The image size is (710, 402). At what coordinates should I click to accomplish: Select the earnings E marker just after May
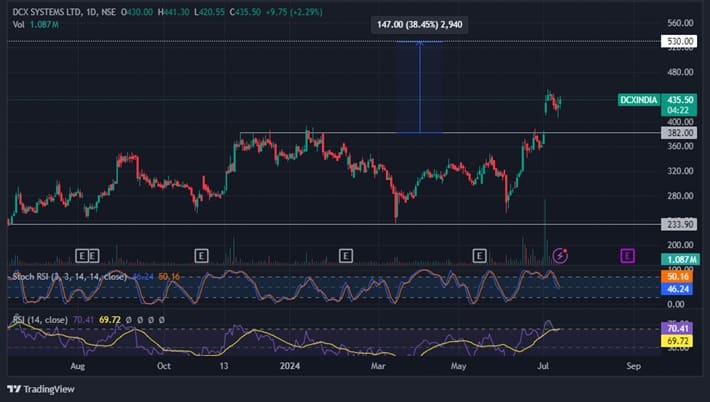tap(479, 256)
